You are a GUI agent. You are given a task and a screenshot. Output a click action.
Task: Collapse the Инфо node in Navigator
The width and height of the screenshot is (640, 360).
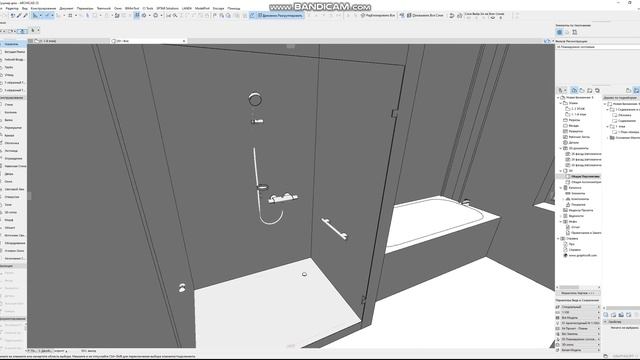pyautogui.click(x=561, y=222)
